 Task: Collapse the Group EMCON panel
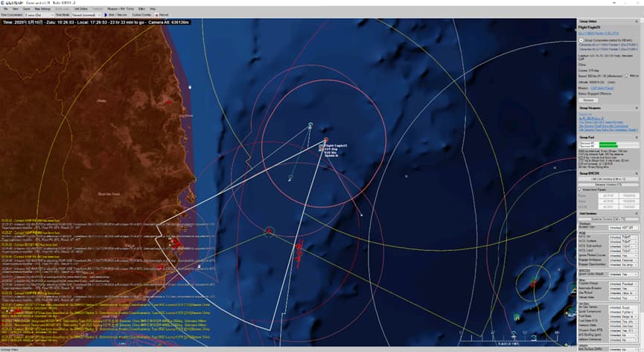(637, 173)
